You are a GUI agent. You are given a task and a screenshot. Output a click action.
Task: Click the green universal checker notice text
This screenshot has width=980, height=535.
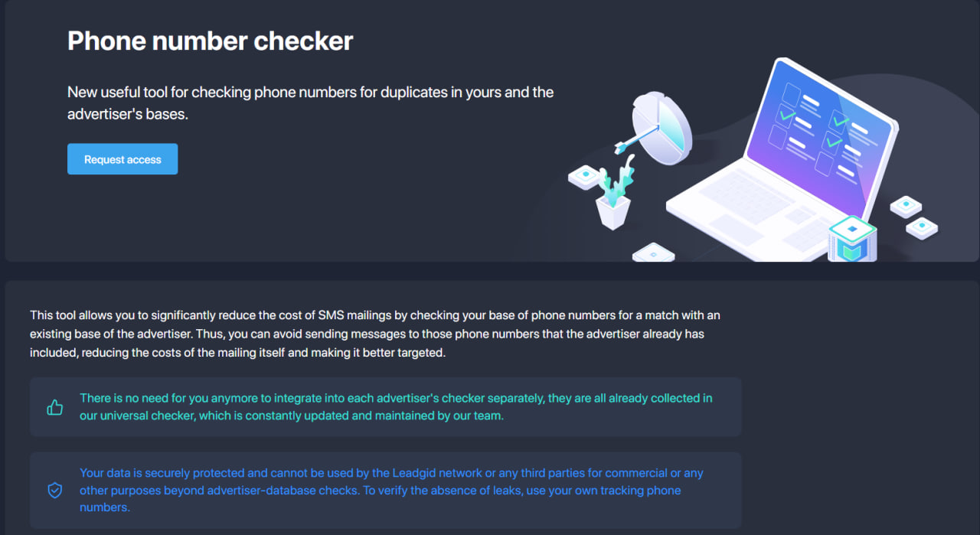396,407
